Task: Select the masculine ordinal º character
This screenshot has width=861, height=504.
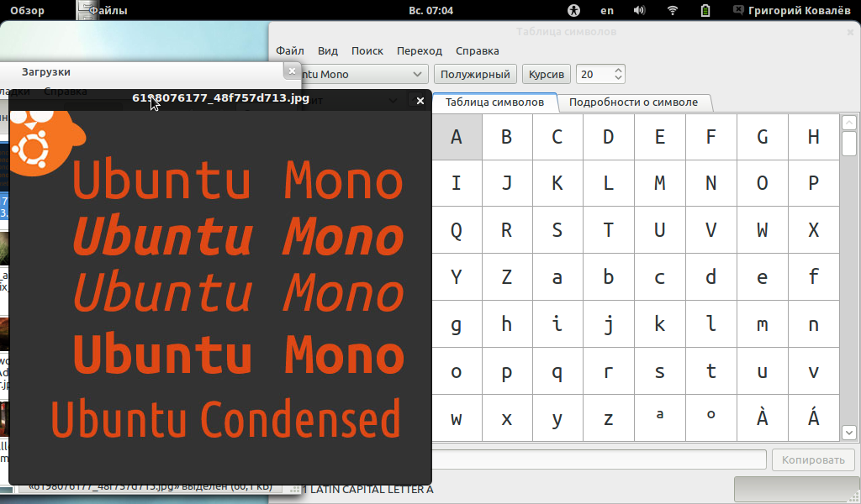Action: pos(710,417)
